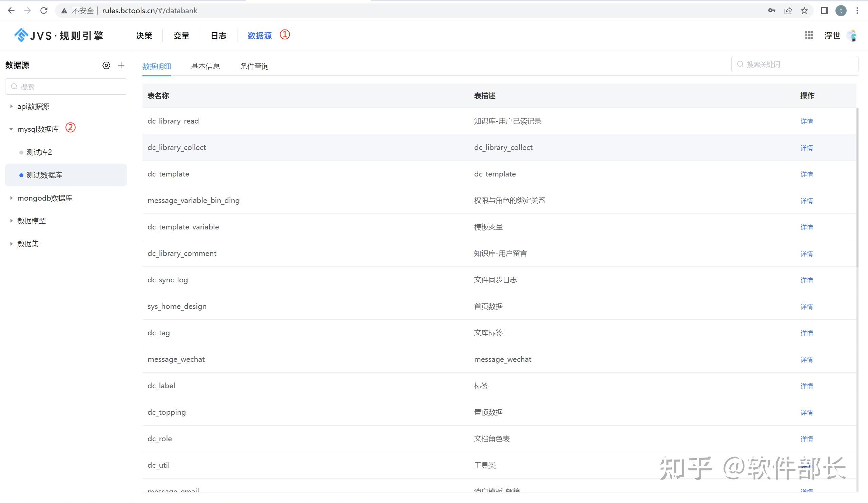Click the JVS 规则引擎 logo icon
The height and width of the screenshot is (503, 868).
click(x=21, y=35)
